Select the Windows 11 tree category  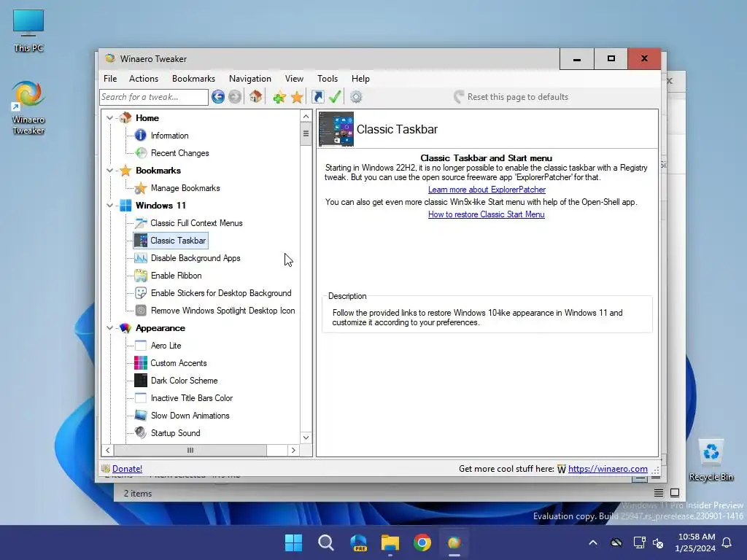point(160,205)
